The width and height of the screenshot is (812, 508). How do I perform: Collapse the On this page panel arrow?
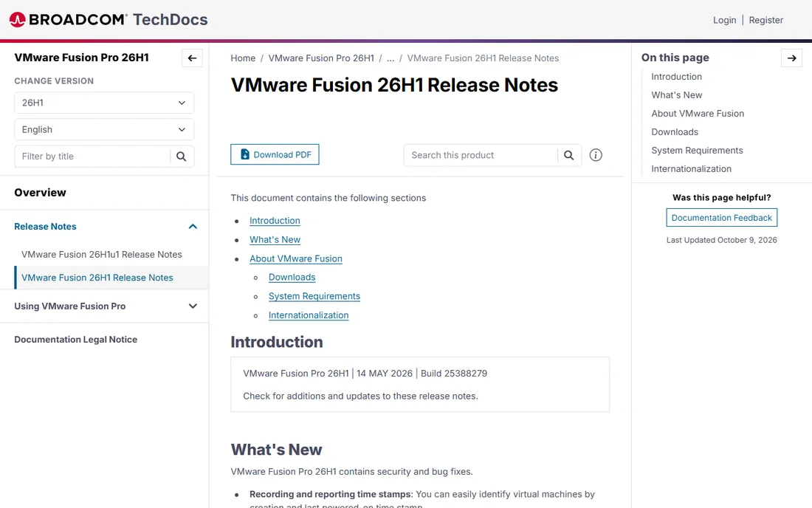(791, 58)
